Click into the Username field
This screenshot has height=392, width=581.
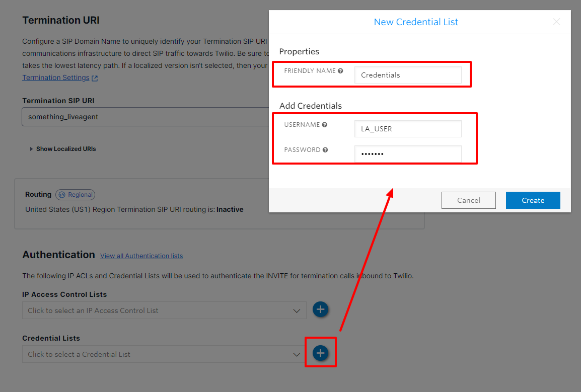point(408,129)
